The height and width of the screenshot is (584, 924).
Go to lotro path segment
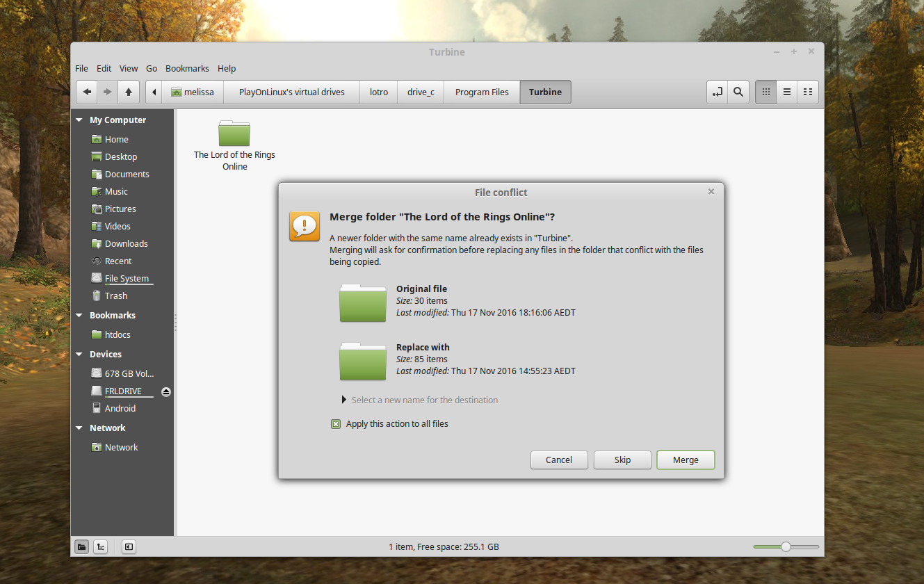(379, 92)
